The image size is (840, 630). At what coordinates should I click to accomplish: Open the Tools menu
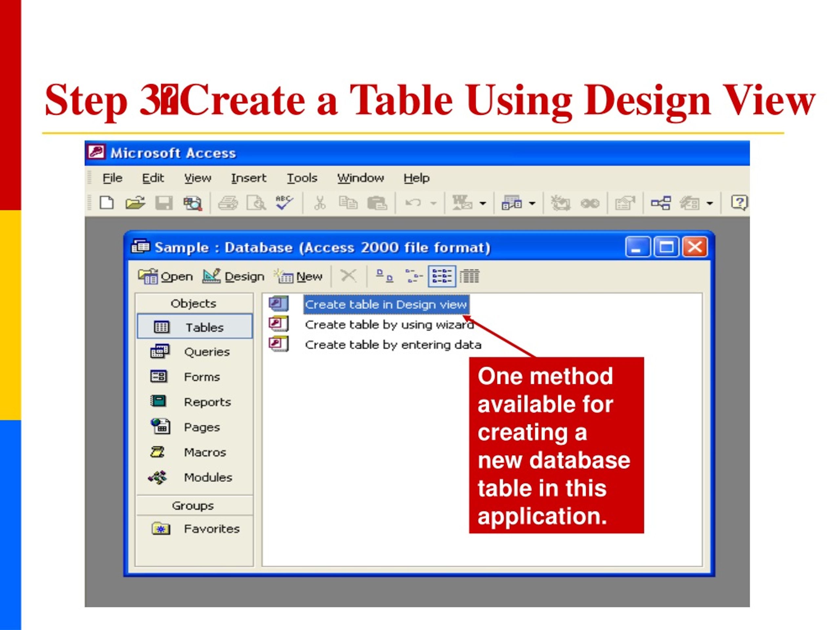[x=302, y=178]
